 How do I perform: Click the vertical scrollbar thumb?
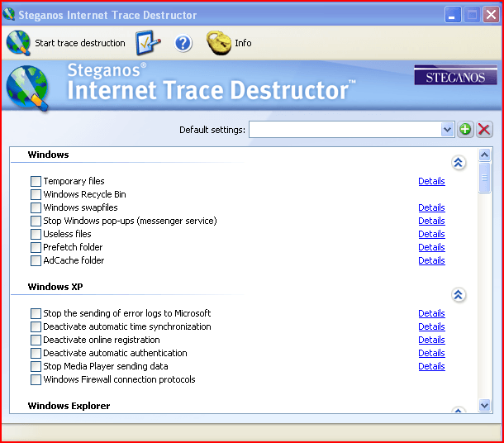coord(484,178)
